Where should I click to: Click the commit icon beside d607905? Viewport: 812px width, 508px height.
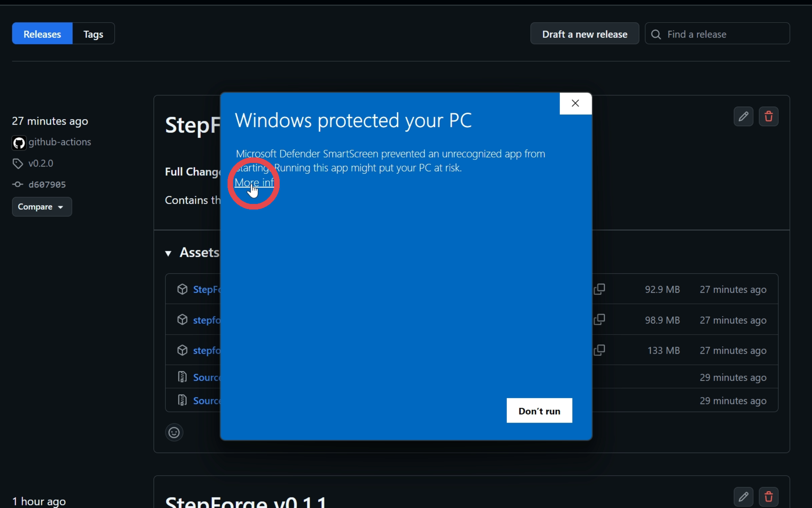point(18,185)
